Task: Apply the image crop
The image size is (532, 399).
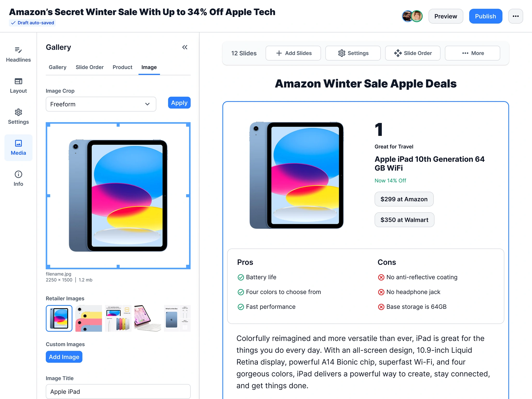Action: [179, 103]
